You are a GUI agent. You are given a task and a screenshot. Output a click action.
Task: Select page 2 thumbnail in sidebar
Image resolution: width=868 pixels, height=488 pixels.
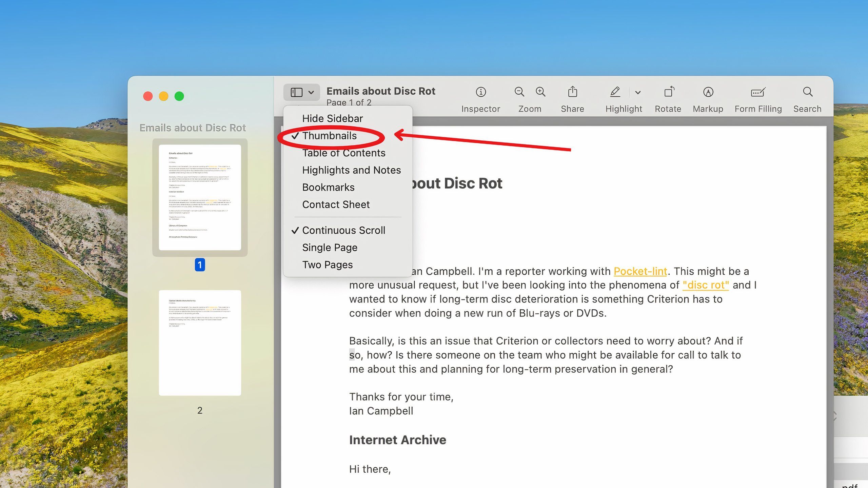point(200,343)
